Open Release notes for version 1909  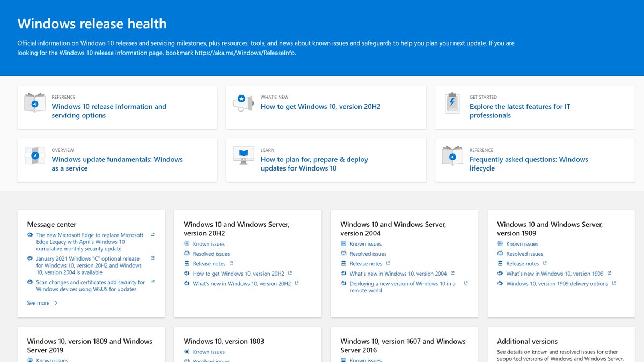pos(523,263)
